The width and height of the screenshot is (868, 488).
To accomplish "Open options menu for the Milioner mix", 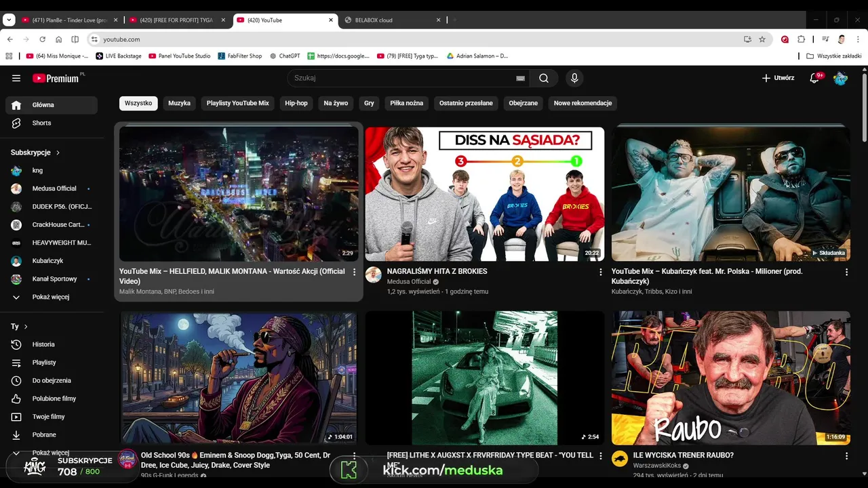I will 846,272.
